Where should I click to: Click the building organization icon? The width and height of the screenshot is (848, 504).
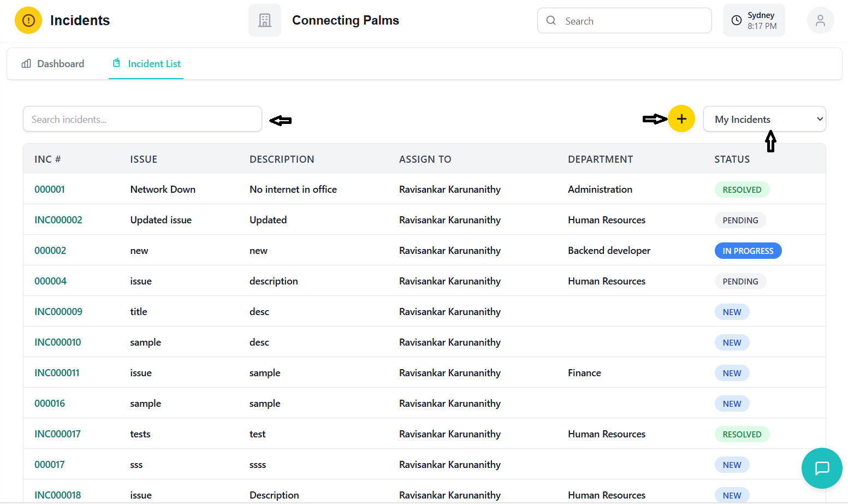click(265, 21)
